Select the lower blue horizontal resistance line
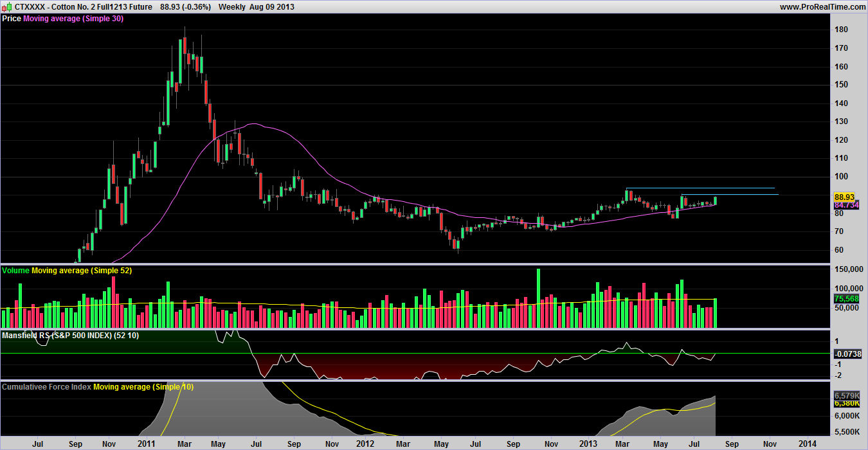This screenshot has height=450, width=868. tap(730, 194)
